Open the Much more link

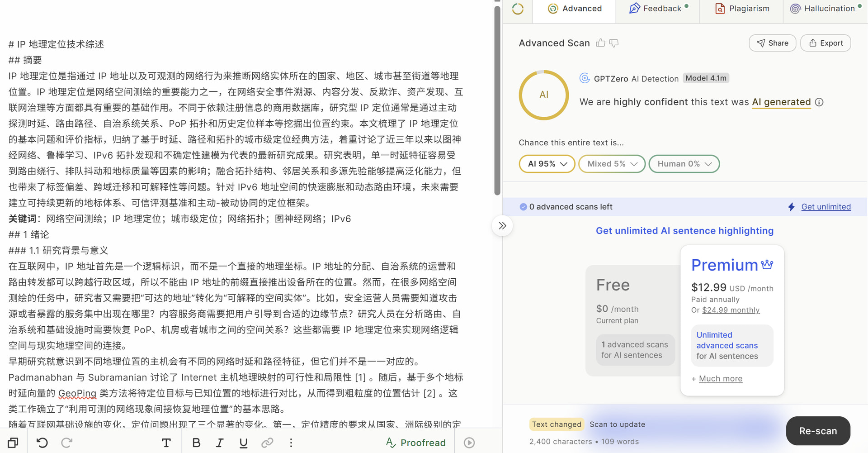click(721, 379)
